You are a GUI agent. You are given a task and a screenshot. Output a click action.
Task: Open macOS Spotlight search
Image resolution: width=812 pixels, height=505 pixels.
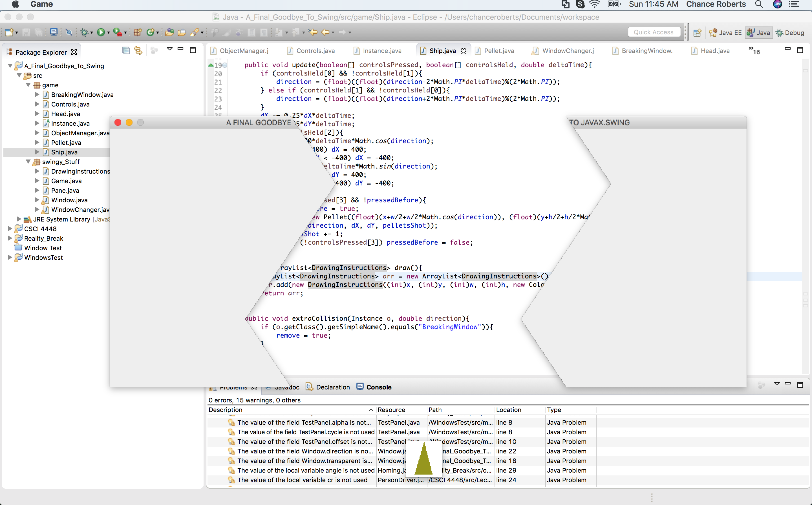(x=759, y=4)
